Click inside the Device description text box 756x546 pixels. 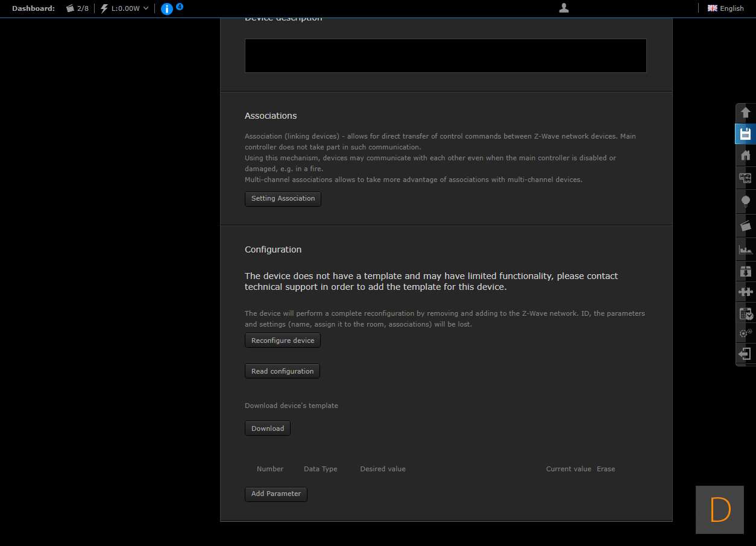pyautogui.click(x=446, y=56)
